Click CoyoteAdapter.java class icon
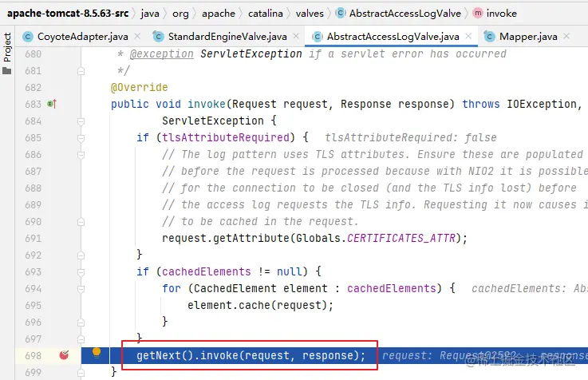Screen dimensions: 588x380 [x=27, y=37]
